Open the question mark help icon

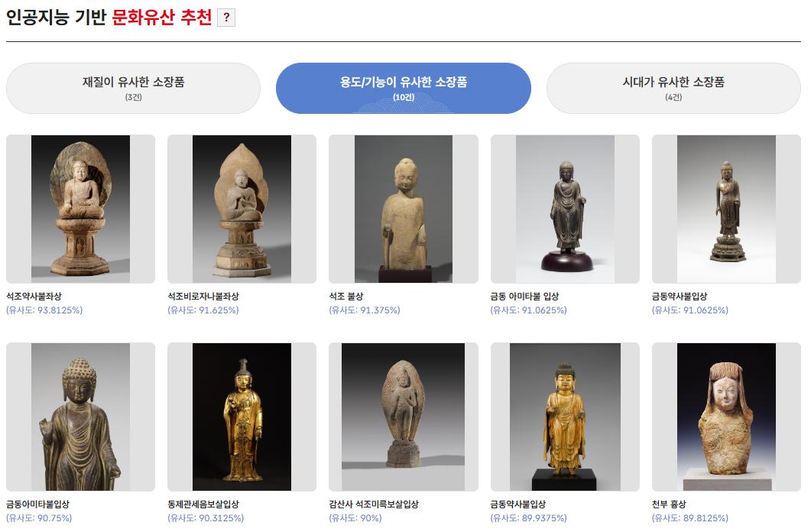[x=226, y=18]
